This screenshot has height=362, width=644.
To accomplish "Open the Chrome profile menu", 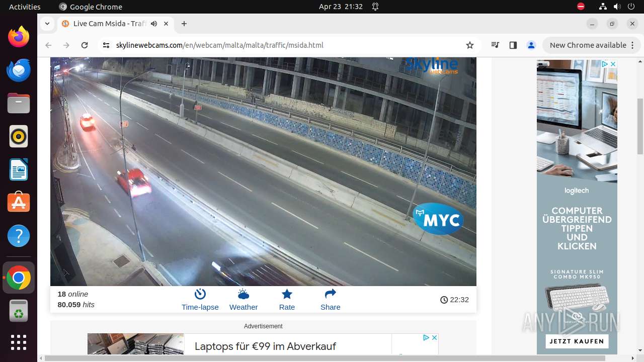I will 531,45.
